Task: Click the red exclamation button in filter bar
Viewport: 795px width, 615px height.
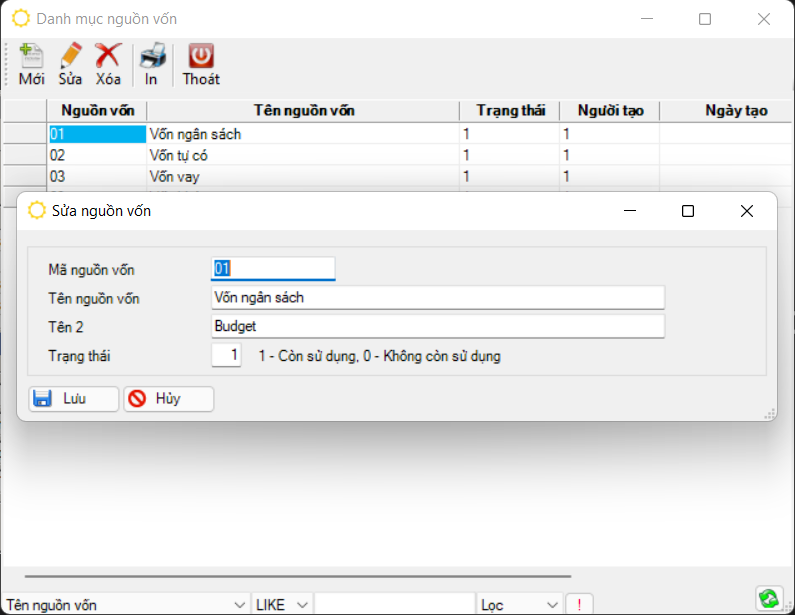Action: [x=579, y=605]
